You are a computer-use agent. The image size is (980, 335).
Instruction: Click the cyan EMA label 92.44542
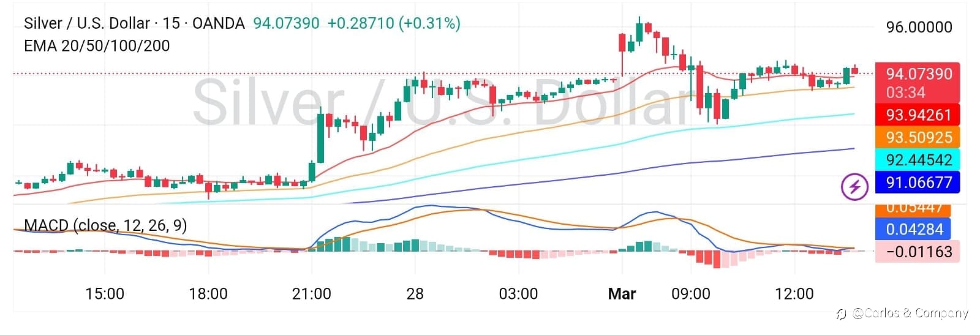(918, 160)
